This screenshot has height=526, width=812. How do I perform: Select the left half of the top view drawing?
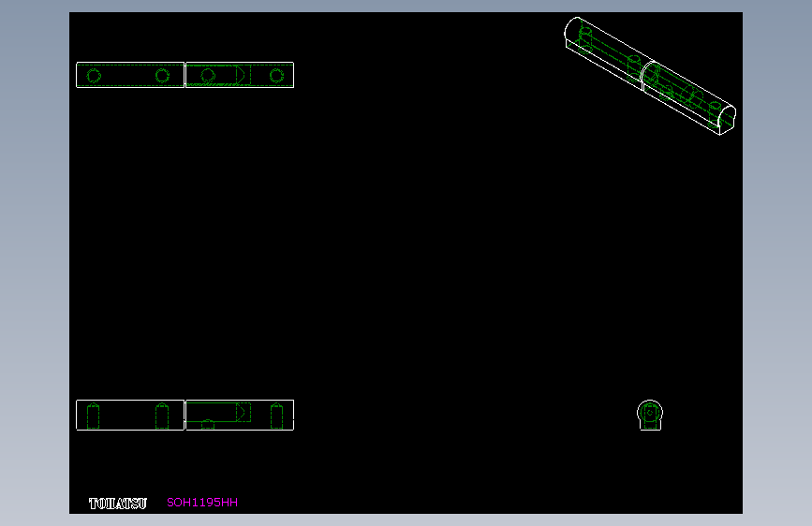tap(130, 75)
